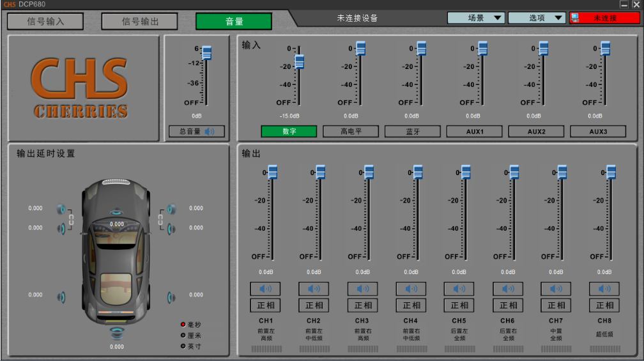Image resolution: width=644 pixels, height=361 pixels.
Task: Click the front left top delay value
Action: [x=35, y=208]
